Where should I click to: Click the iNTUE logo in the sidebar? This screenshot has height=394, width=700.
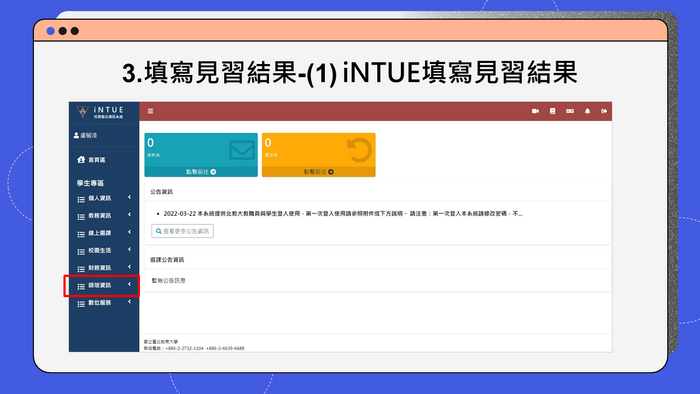pyautogui.click(x=100, y=112)
